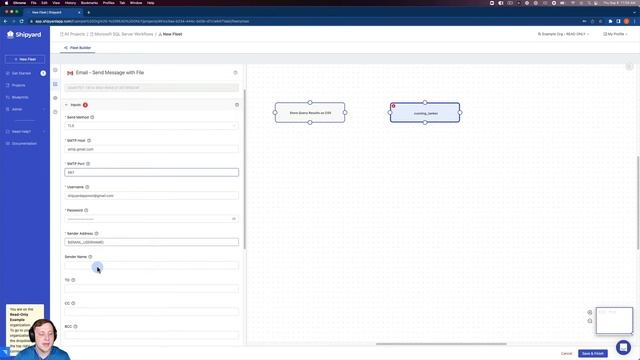Click the error icon on the selected node

[393, 106]
